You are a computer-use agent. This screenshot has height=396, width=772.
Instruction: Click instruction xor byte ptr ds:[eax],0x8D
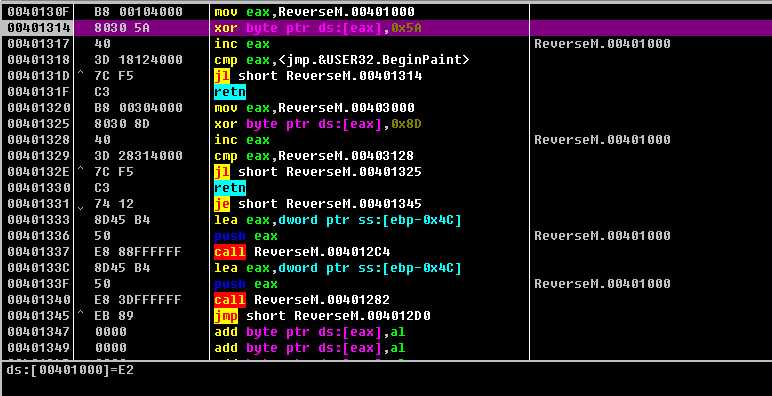tap(319, 124)
